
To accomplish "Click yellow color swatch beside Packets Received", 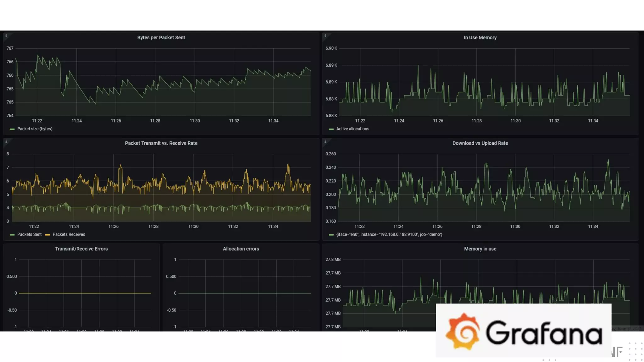I will 47,235.
